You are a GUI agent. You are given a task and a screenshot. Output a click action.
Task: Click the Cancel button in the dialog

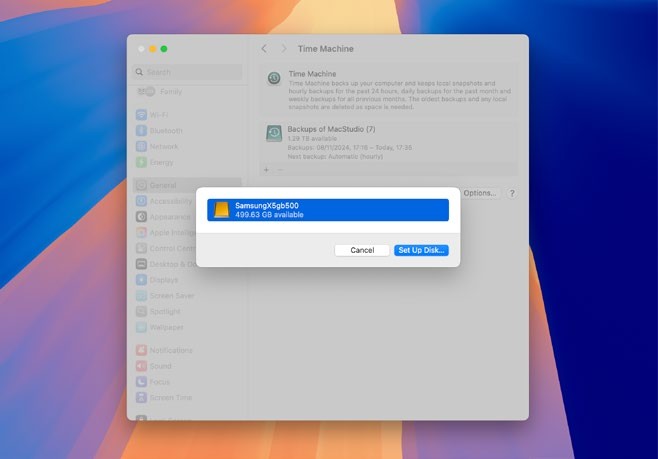362,250
